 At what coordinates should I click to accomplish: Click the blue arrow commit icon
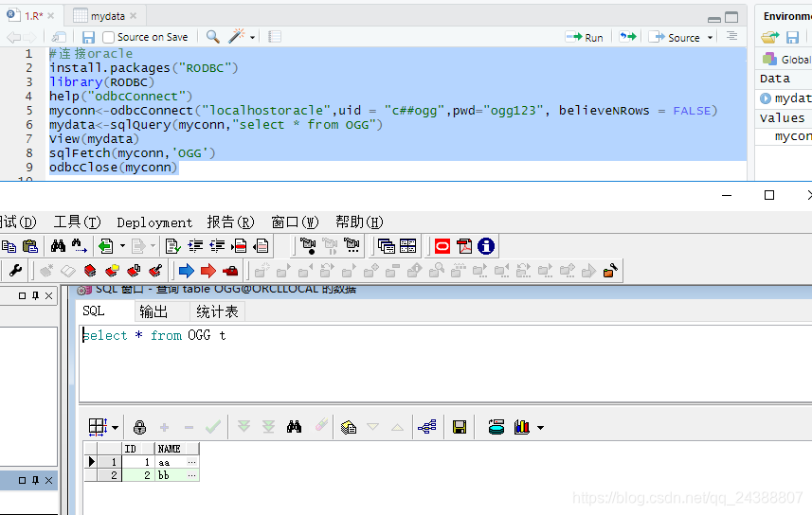[x=187, y=271]
